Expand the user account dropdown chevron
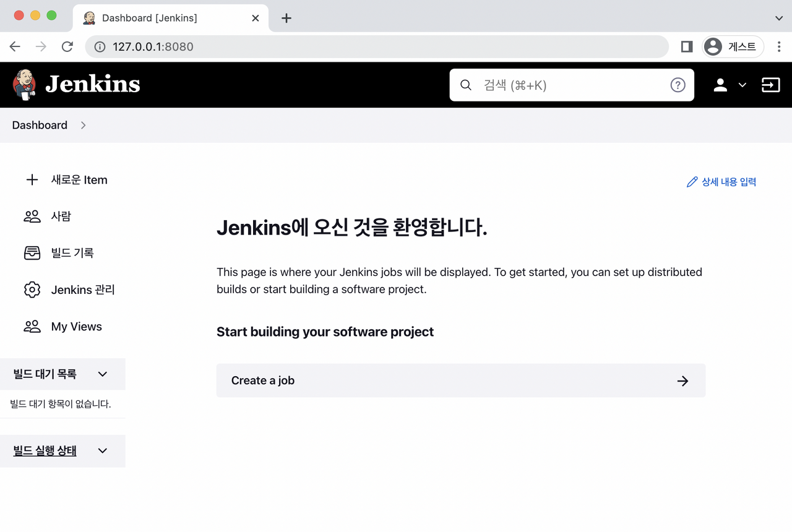Image resolution: width=792 pixels, height=532 pixels. coord(742,85)
